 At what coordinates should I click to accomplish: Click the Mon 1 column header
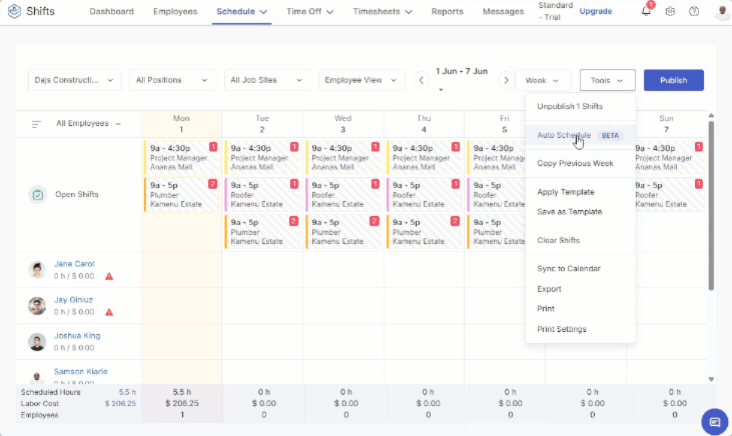[x=181, y=124]
